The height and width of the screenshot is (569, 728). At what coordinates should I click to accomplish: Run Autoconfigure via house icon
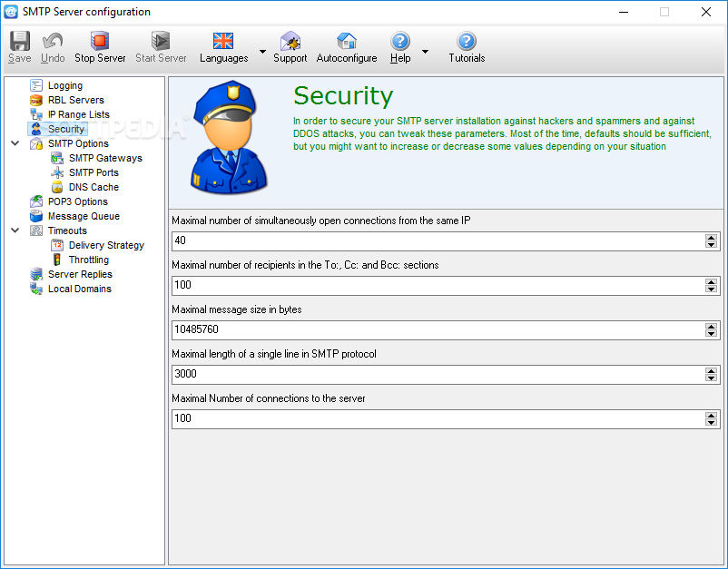pos(347,41)
